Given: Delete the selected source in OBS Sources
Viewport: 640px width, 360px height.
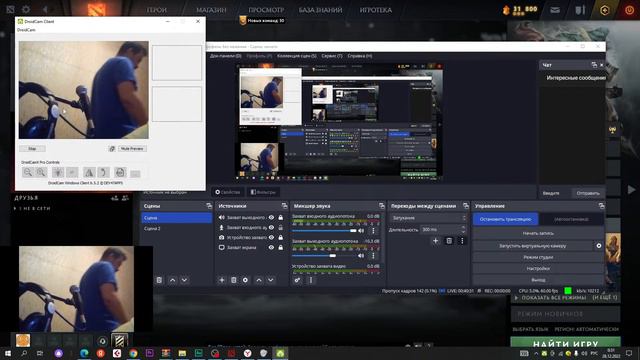Looking at the screenshot, I should (233, 280).
